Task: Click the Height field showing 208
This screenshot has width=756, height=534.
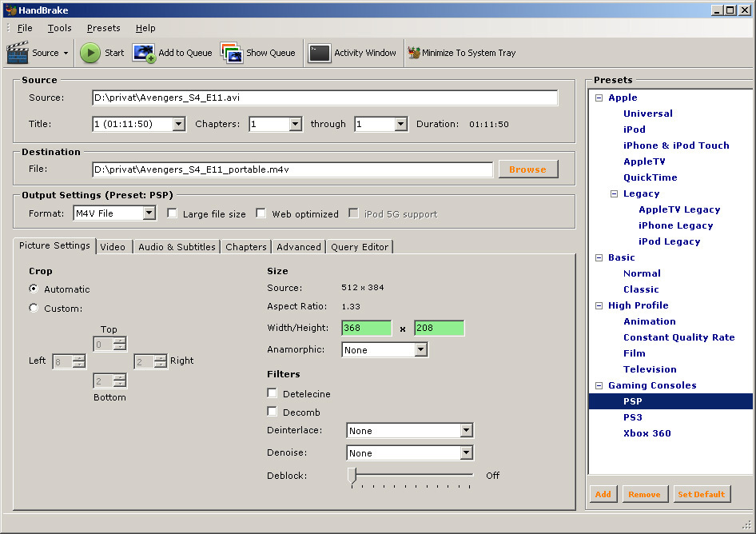Action: coord(440,328)
